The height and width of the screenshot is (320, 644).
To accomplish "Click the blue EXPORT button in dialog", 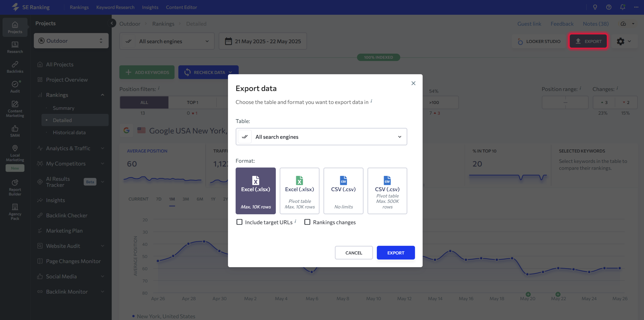I will tap(396, 253).
